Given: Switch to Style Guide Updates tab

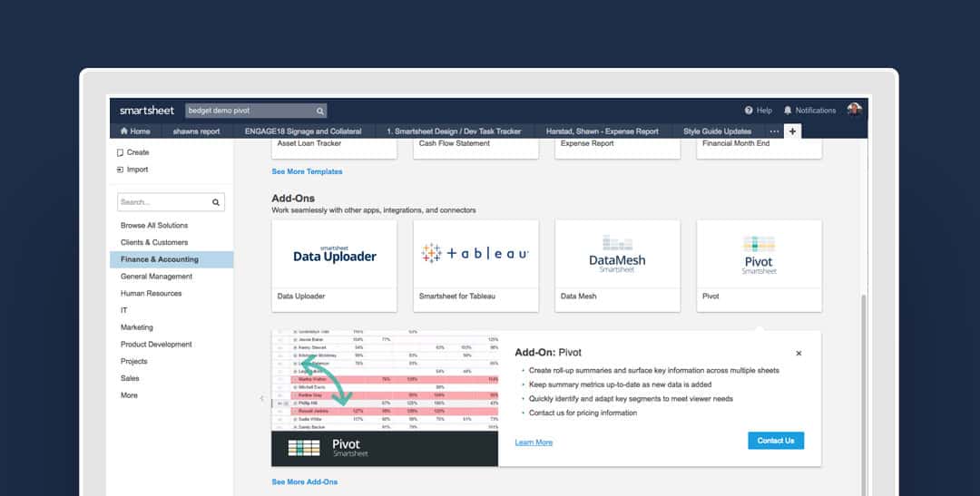Looking at the screenshot, I should pos(718,131).
